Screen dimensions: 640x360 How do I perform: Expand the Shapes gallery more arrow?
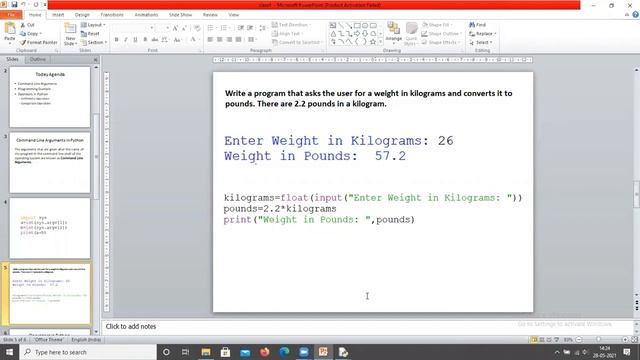click(381, 42)
